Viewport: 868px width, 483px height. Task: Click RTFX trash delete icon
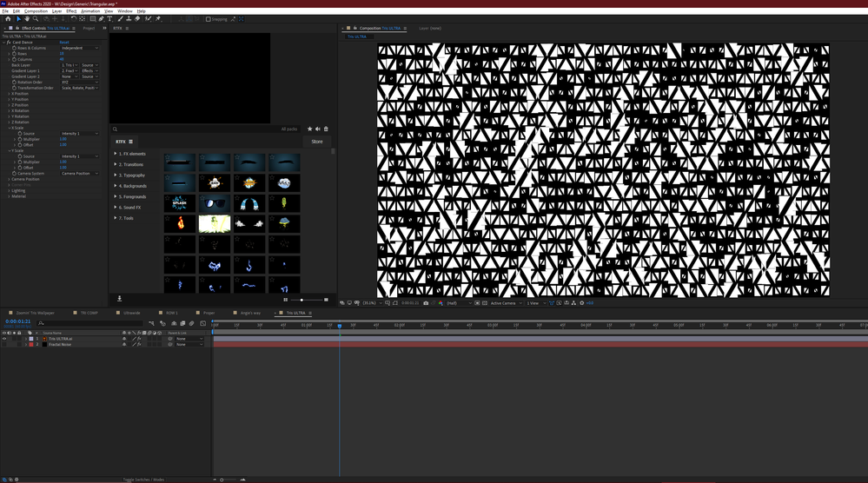coord(326,129)
